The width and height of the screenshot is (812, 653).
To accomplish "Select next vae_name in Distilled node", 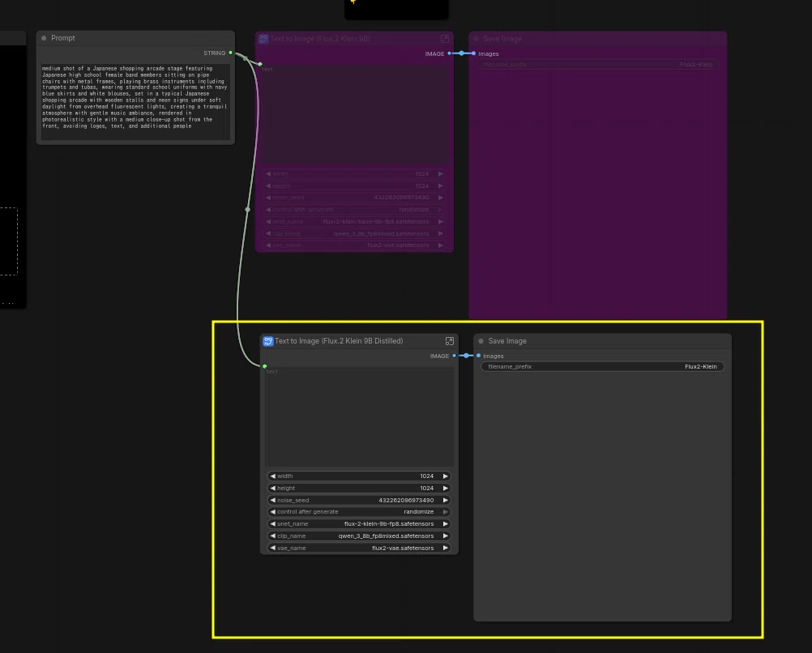I will tap(446, 548).
